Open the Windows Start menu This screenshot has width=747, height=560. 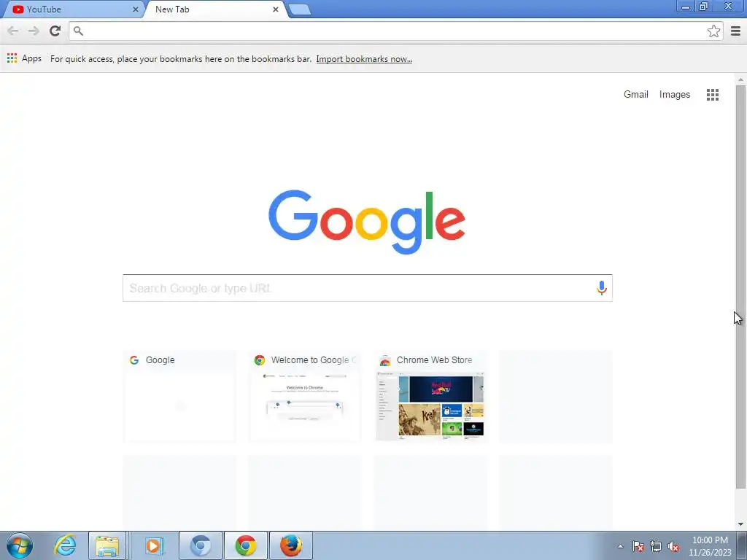pos(20,545)
